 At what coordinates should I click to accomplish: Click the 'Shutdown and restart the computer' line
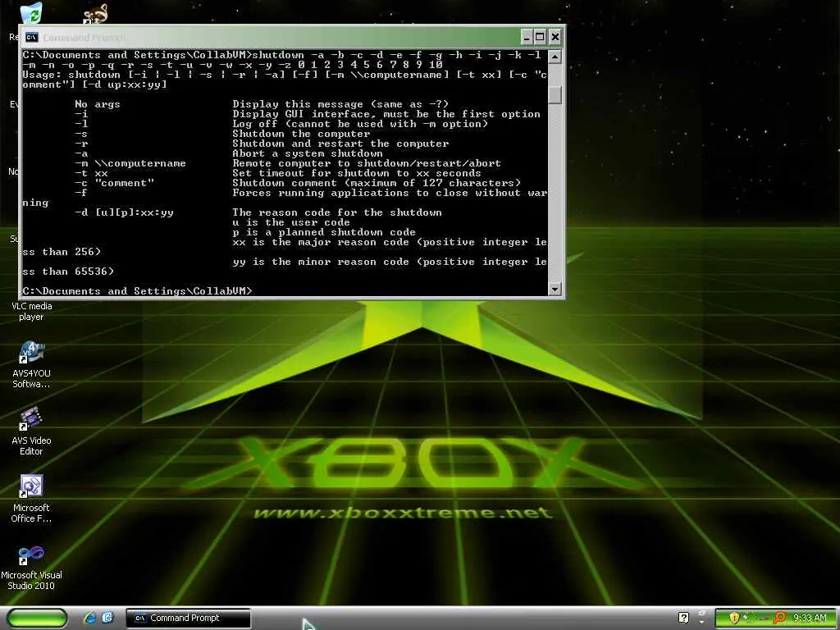click(x=340, y=144)
